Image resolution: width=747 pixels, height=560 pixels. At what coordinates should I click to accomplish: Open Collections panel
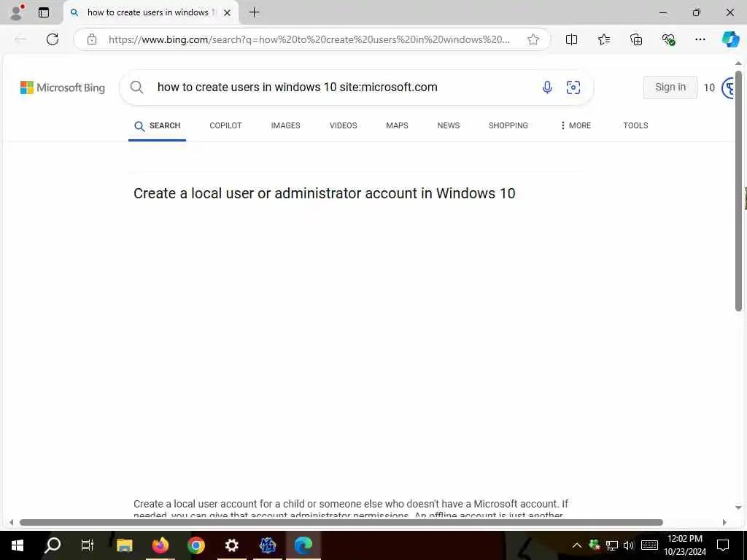636,39
